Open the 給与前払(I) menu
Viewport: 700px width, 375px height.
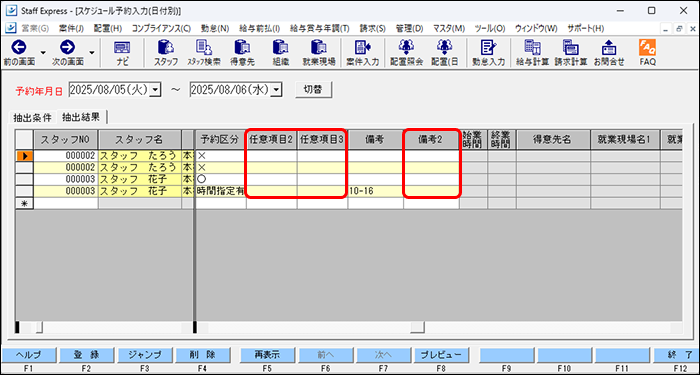click(259, 28)
